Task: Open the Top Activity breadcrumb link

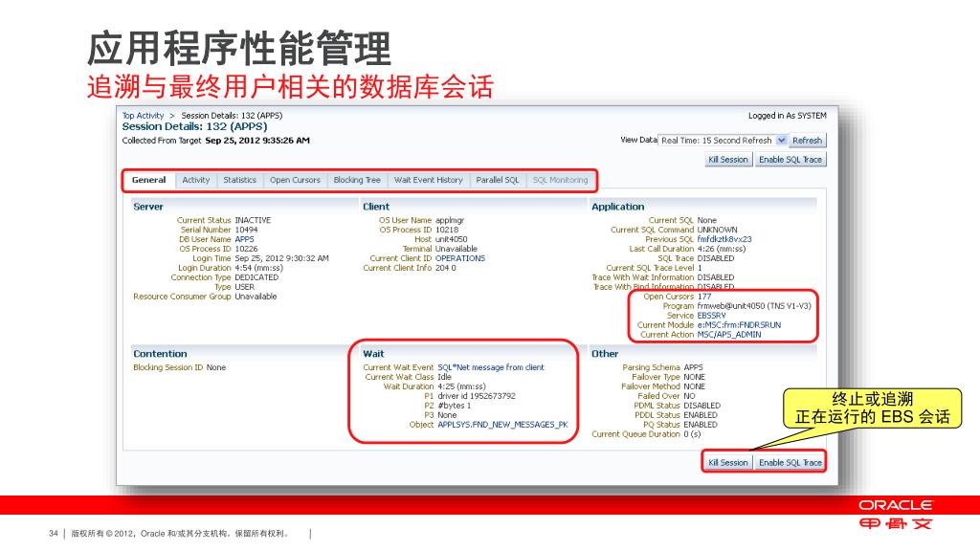Action: click(143, 116)
